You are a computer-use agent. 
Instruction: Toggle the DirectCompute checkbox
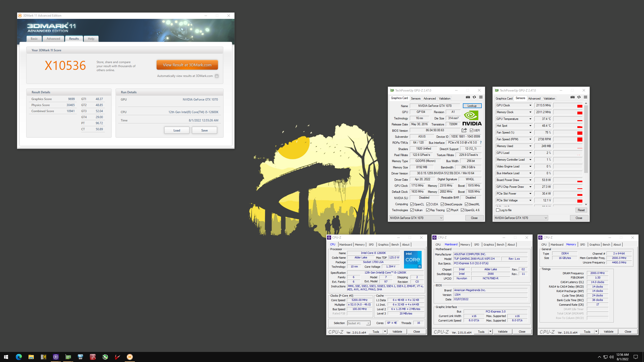(442, 204)
